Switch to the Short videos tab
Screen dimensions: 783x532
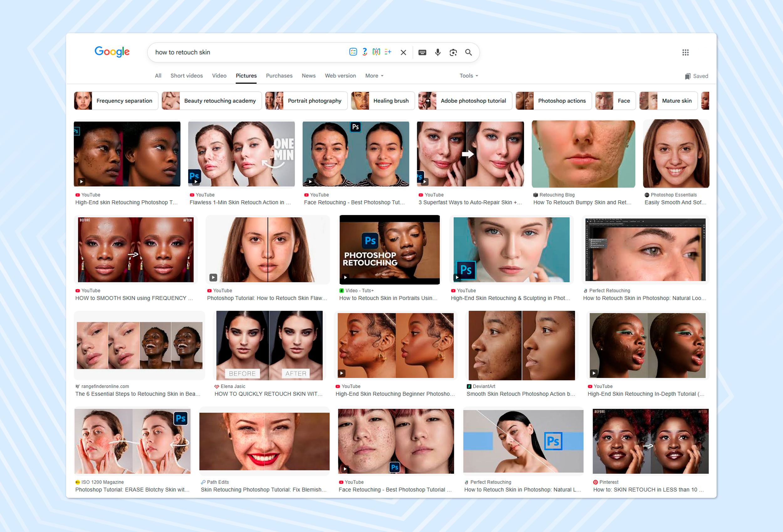(x=186, y=76)
